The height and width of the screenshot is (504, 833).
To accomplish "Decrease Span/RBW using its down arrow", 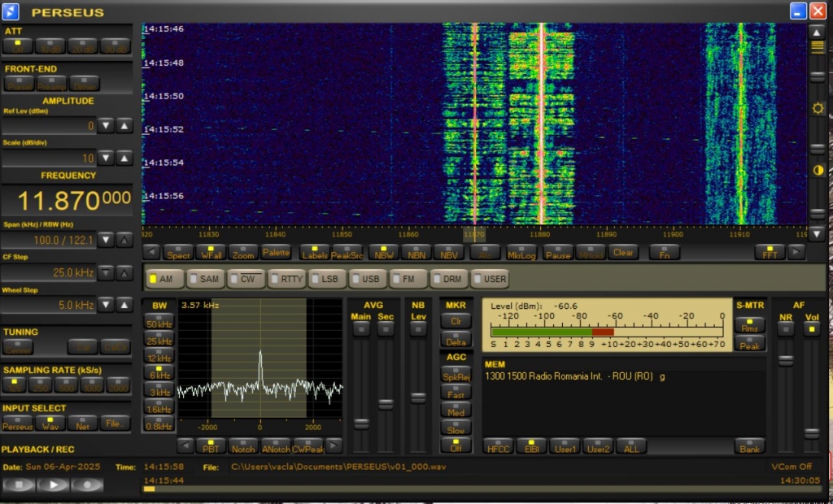I will [107, 240].
